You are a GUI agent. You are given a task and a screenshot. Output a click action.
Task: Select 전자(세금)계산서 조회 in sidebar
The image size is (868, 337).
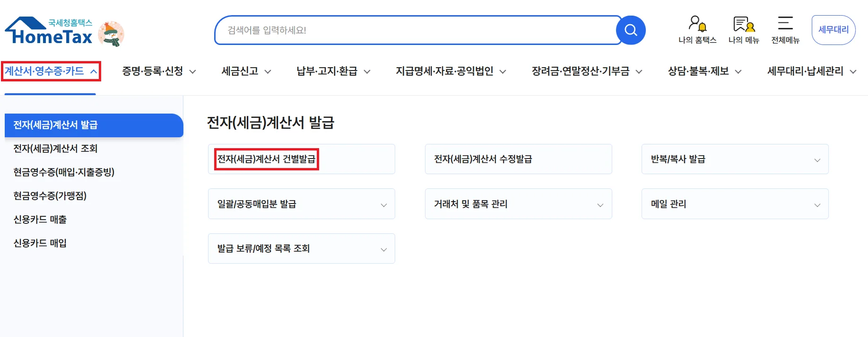click(x=55, y=149)
